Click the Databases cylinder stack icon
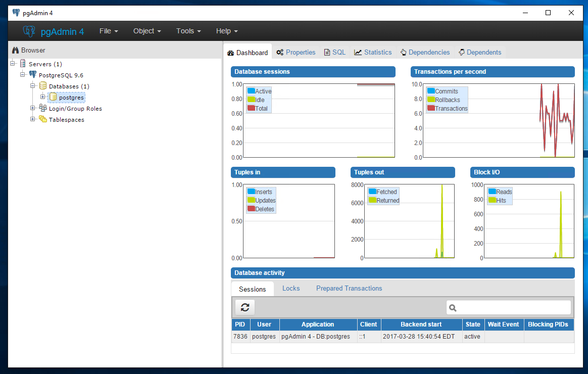This screenshot has width=588, height=374. click(x=43, y=86)
